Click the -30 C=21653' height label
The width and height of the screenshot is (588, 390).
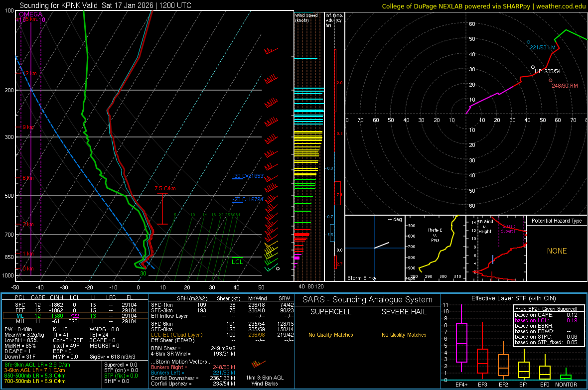(248, 176)
